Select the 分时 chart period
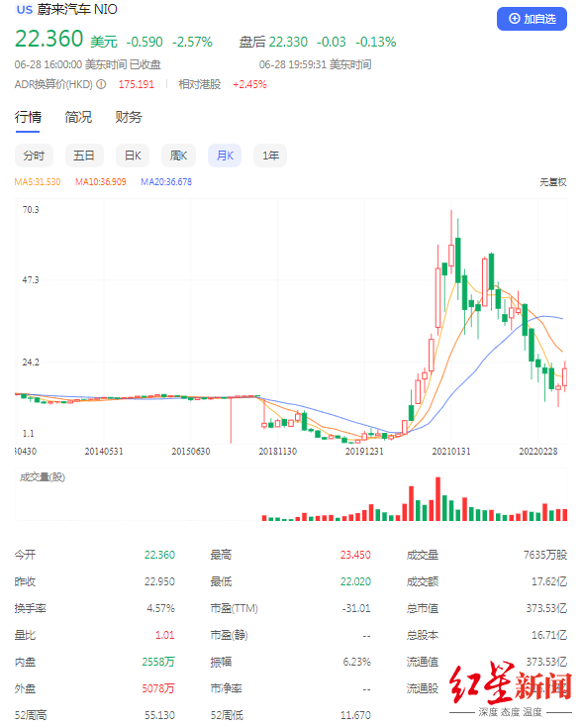Viewport: 582px width, 728px height. [34, 156]
